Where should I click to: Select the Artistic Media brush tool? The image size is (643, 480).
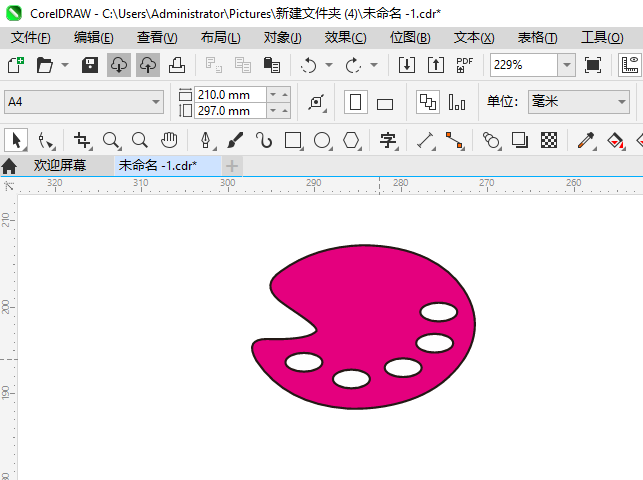(235, 140)
